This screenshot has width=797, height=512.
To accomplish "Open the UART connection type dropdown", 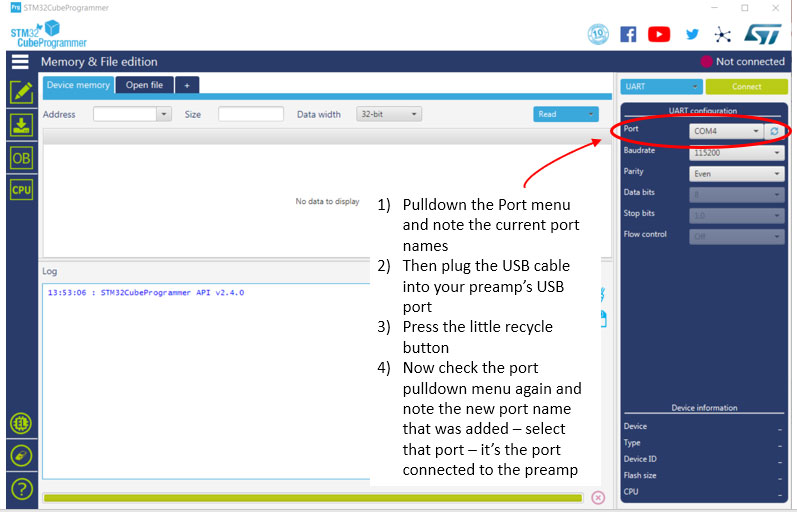I will pyautogui.click(x=661, y=87).
